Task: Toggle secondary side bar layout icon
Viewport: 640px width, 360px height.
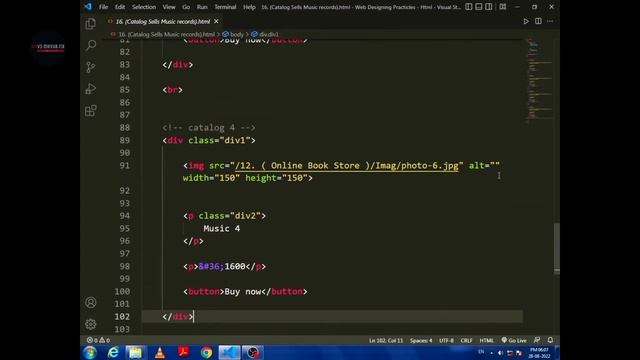Action: [x=489, y=7]
